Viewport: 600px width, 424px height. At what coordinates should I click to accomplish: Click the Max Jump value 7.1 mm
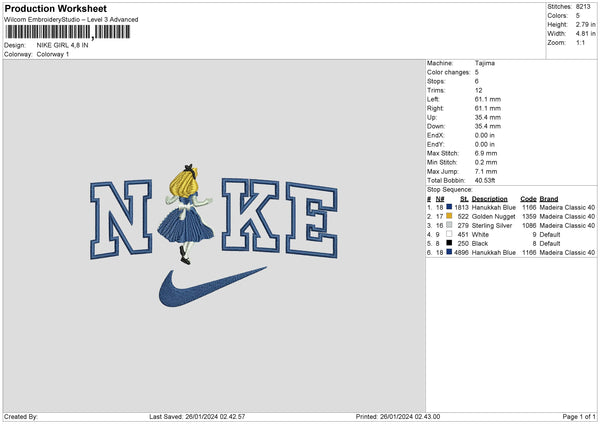pyautogui.click(x=486, y=172)
